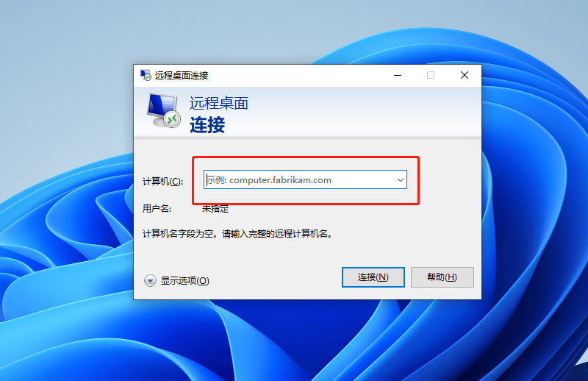Screen dimensions: 588x381
Task: Select the 计算机(C): label
Action: (x=162, y=182)
